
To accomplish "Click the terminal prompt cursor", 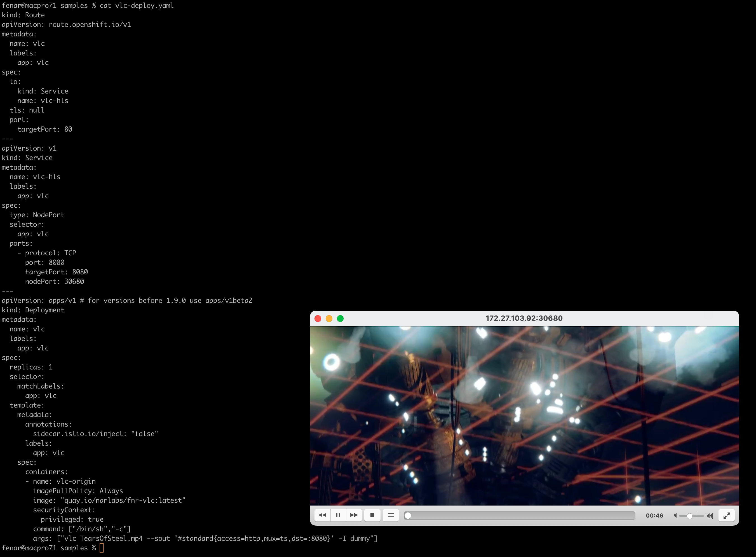I will click(102, 548).
